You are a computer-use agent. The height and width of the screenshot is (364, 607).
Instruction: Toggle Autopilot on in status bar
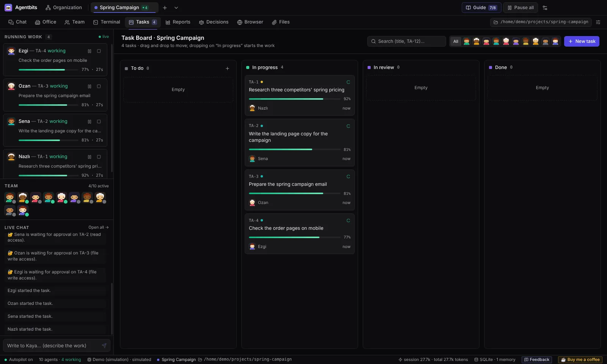pyautogui.click(x=19, y=360)
